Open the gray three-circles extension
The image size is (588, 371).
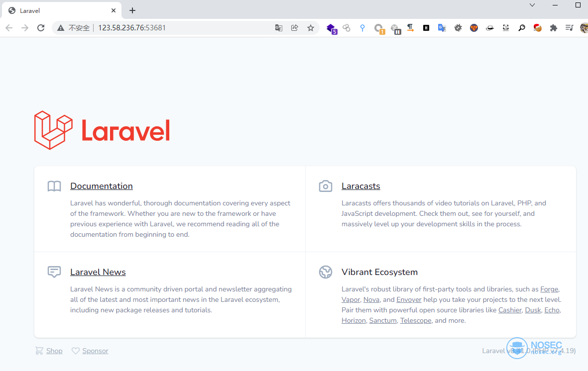coord(347,28)
